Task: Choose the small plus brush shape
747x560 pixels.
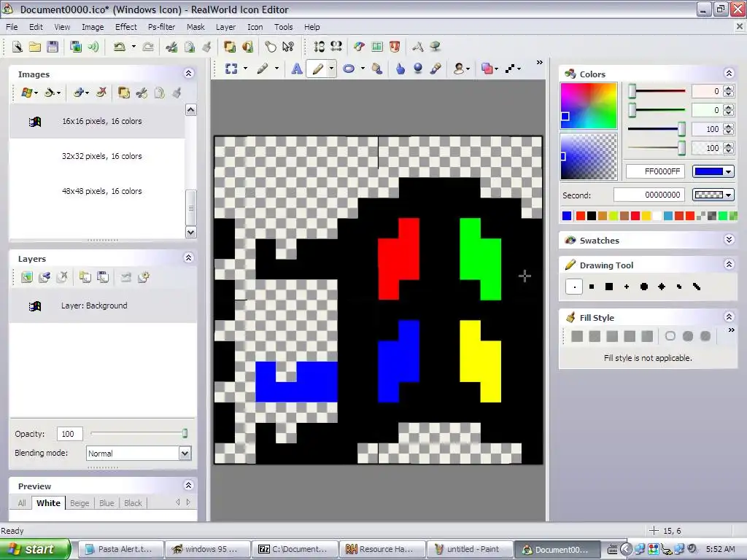Action: 627,287
